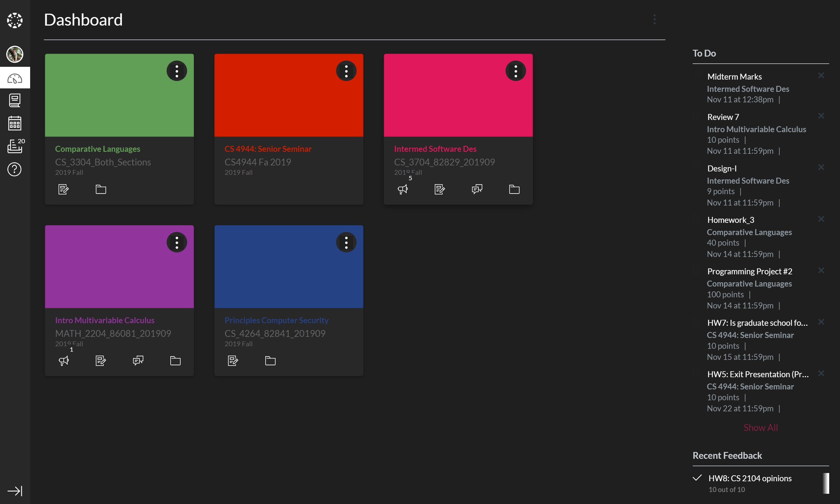Open assignments for Principles Computer Security

[x=233, y=360]
